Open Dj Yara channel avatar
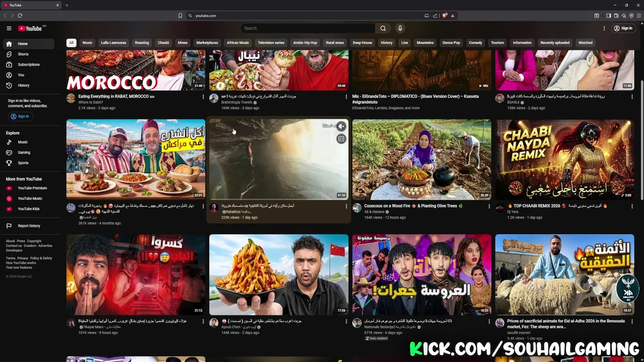This screenshot has width=644, height=362. pyautogui.click(x=500, y=208)
